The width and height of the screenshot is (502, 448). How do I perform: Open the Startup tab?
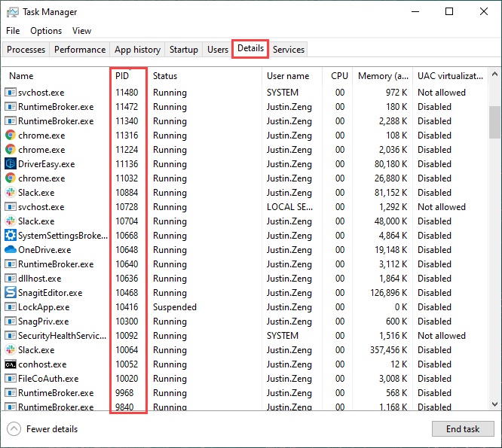(x=184, y=50)
